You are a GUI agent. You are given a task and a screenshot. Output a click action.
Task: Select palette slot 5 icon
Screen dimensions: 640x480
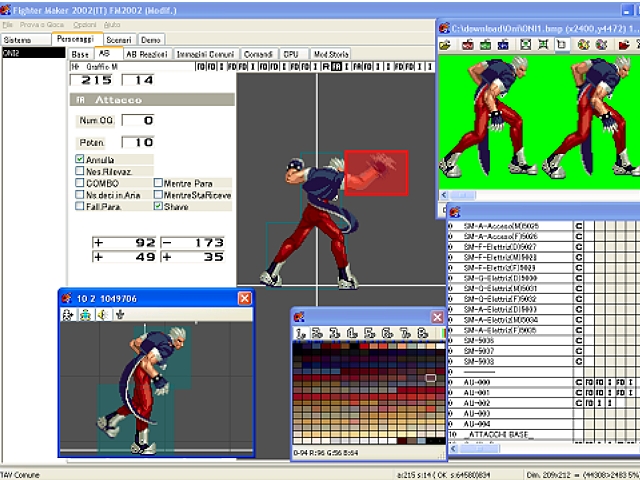pyautogui.click(x=371, y=332)
